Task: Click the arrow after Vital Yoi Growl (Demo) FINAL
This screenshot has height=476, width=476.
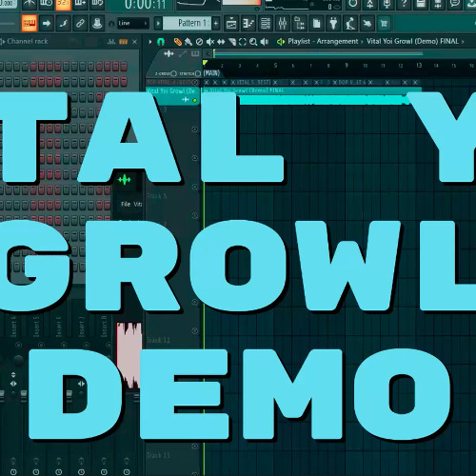Action: pyautogui.click(x=463, y=42)
